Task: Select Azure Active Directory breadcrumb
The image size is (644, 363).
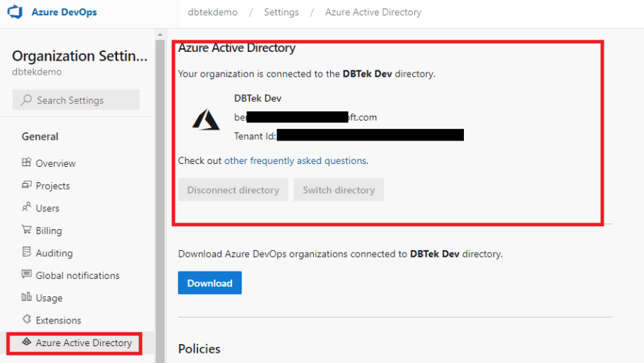Action: 373,12
